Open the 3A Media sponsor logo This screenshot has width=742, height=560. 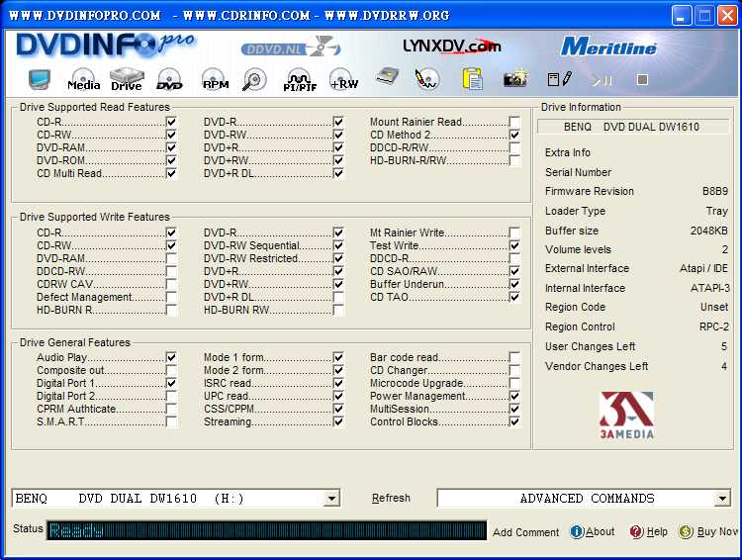tap(627, 416)
